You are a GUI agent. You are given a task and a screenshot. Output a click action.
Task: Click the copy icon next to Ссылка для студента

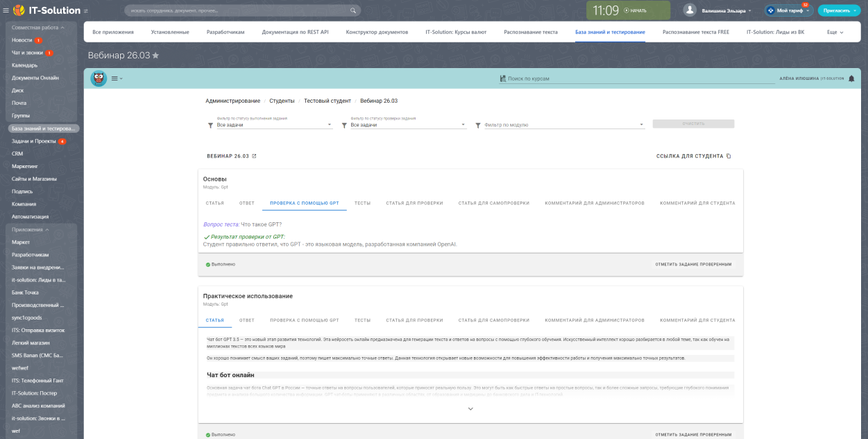tap(729, 156)
